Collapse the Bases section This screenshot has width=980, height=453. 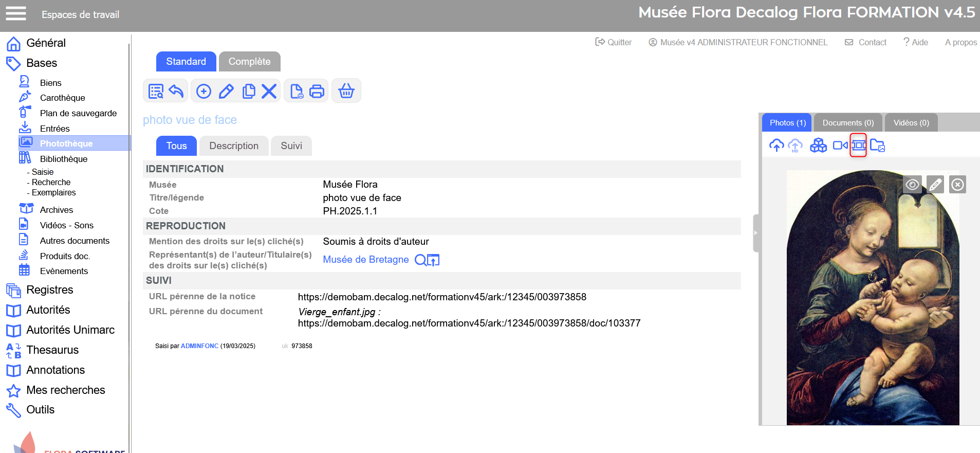[x=42, y=63]
